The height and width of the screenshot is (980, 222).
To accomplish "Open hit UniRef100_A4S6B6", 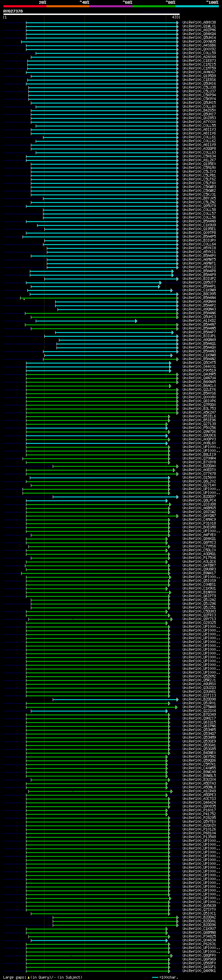I will coord(199,45).
